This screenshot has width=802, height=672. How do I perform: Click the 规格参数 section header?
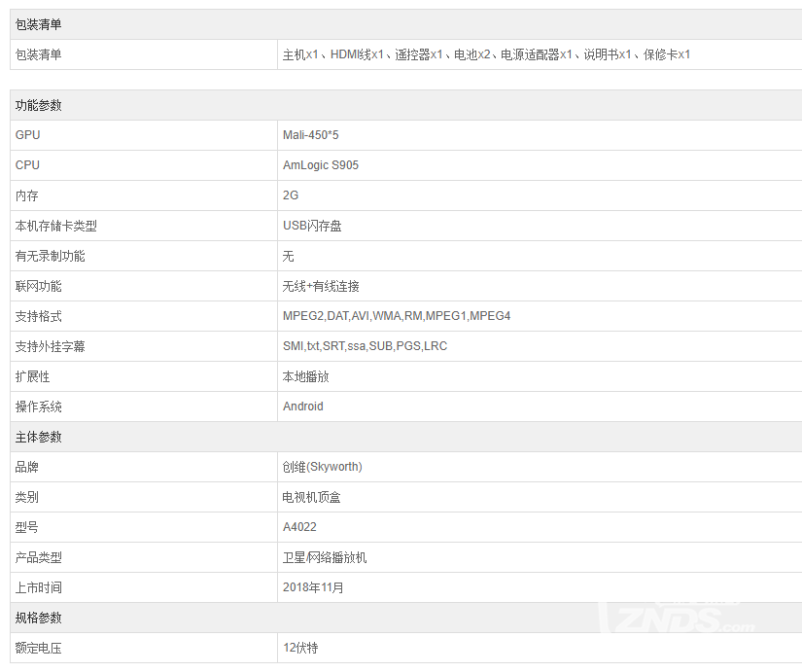pyautogui.click(x=38, y=619)
